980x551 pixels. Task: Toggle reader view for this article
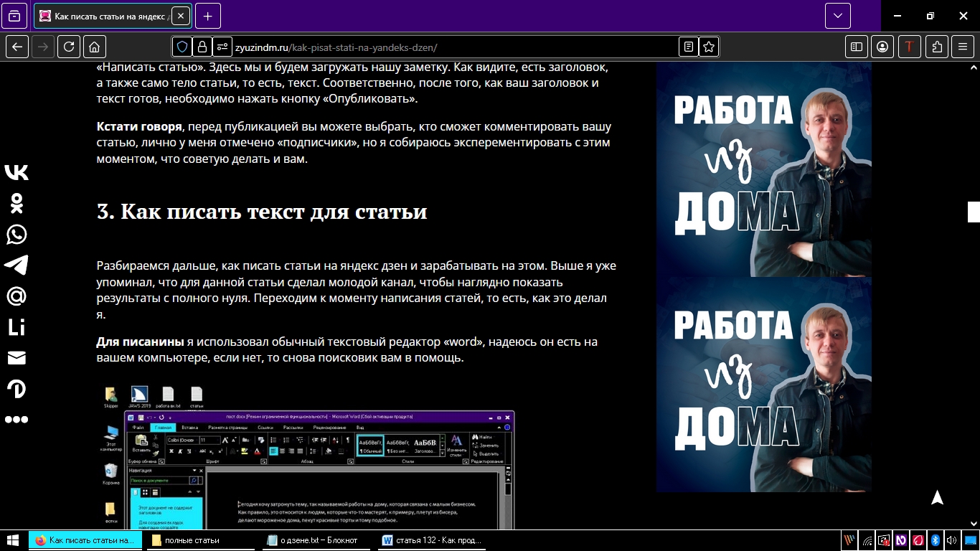click(x=689, y=47)
